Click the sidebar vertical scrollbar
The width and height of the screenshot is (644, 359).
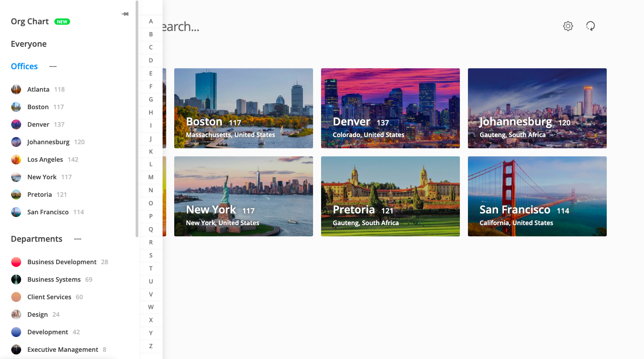click(137, 119)
